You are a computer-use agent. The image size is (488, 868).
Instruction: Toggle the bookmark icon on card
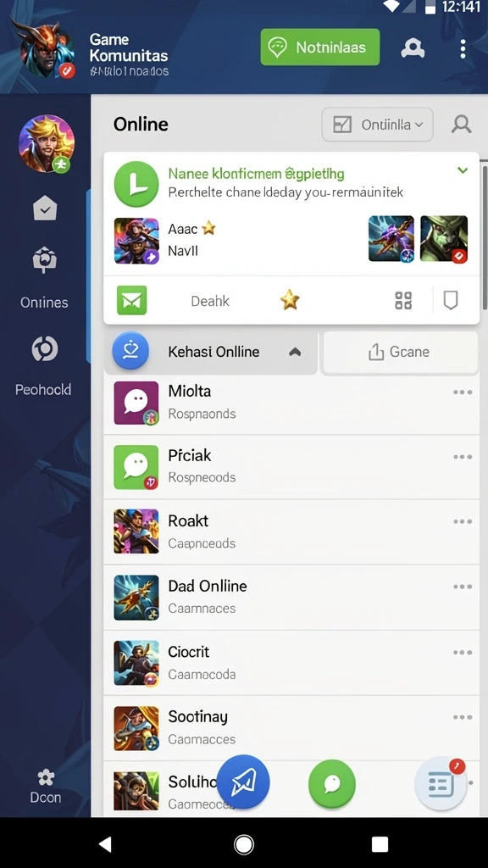[451, 301]
